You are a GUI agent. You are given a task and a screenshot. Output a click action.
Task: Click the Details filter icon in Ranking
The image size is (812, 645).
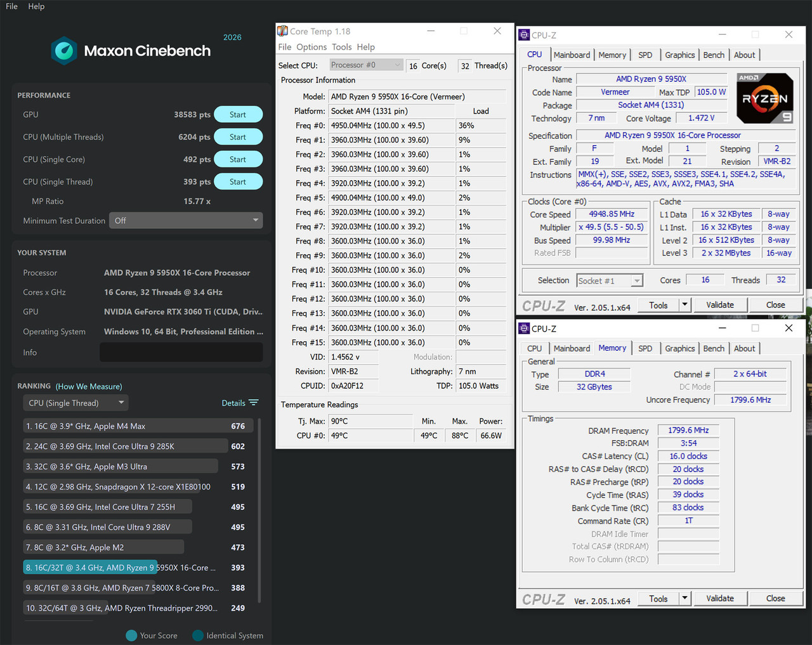click(254, 403)
